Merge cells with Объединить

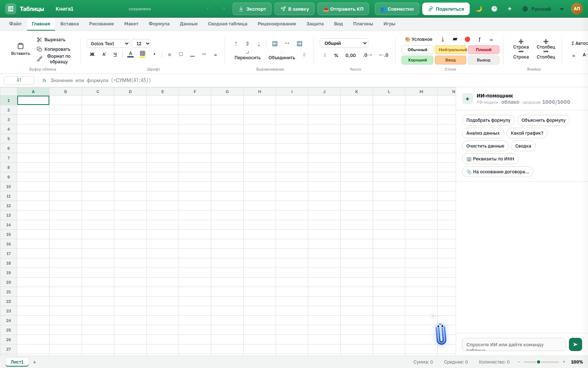click(x=282, y=55)
